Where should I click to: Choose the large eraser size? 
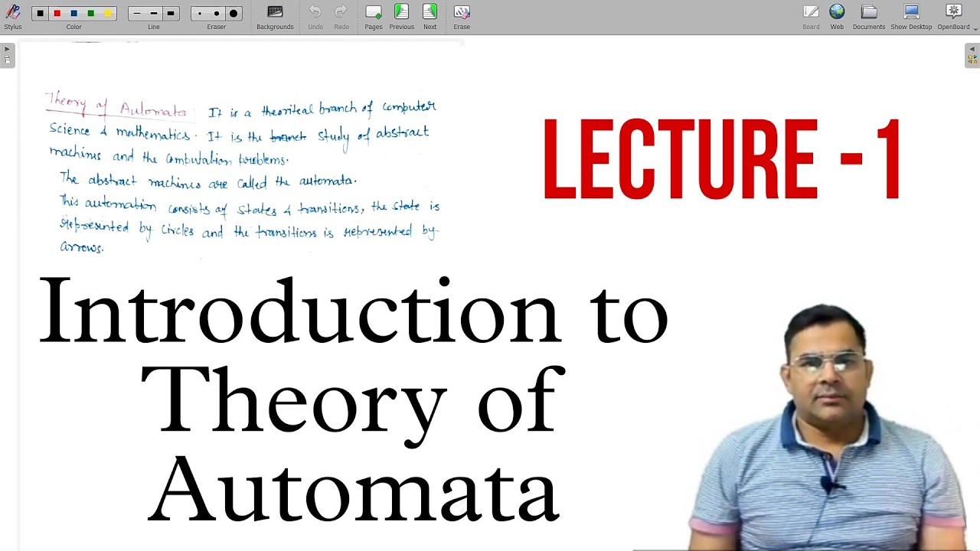point(234,13)
